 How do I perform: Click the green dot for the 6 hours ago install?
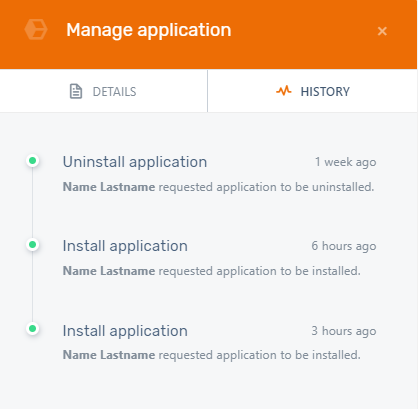pos(33,245)
